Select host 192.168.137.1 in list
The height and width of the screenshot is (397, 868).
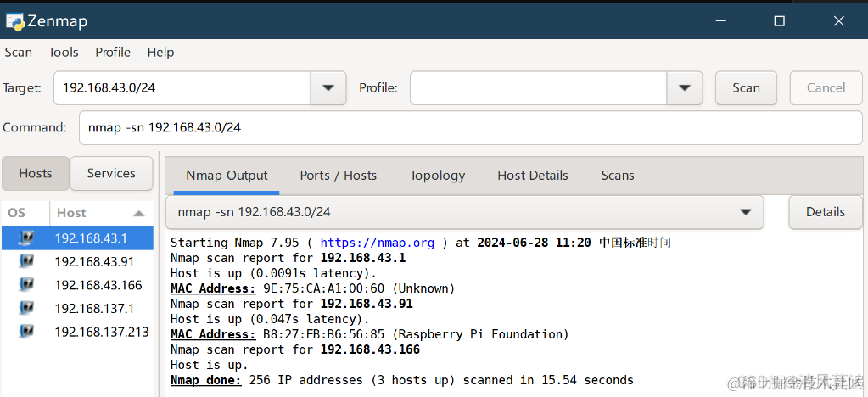point(77,308)
